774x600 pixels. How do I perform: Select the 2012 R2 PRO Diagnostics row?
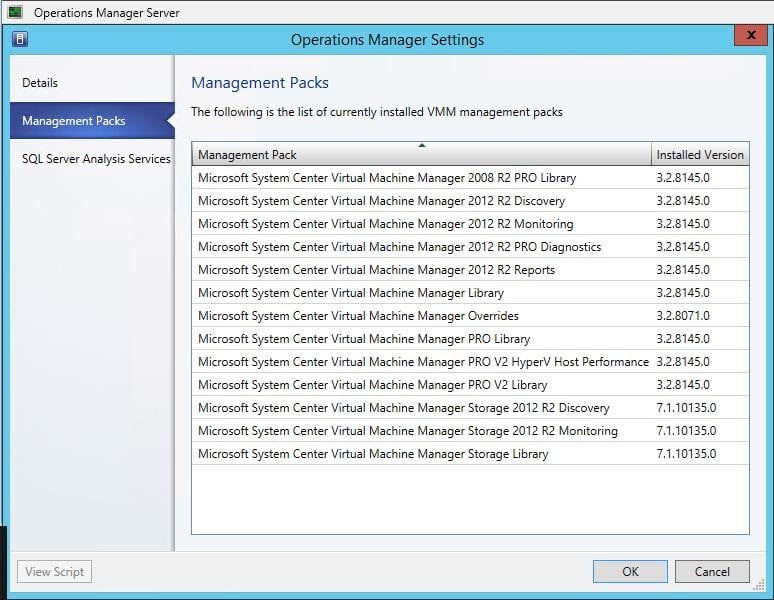(x=470, y=247)
